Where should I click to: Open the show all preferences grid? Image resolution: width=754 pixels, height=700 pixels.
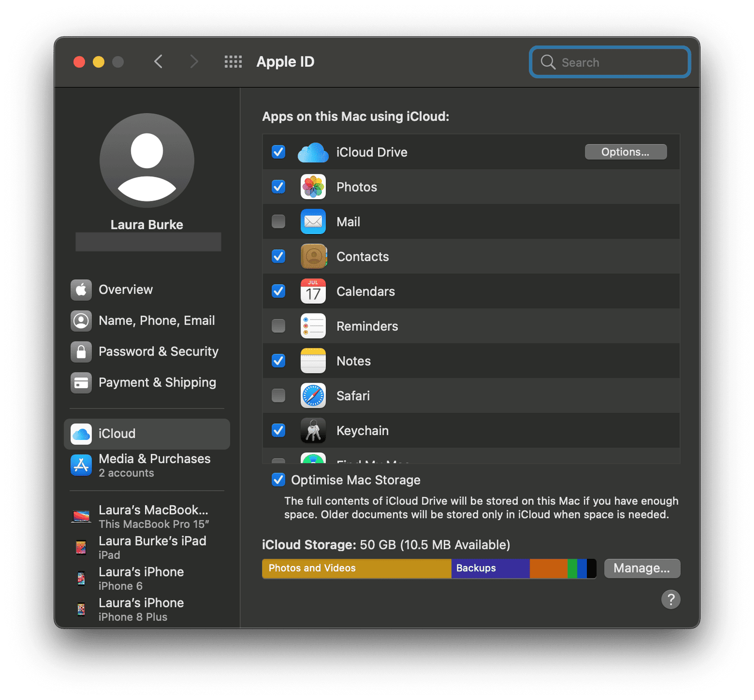coord(233,62)
